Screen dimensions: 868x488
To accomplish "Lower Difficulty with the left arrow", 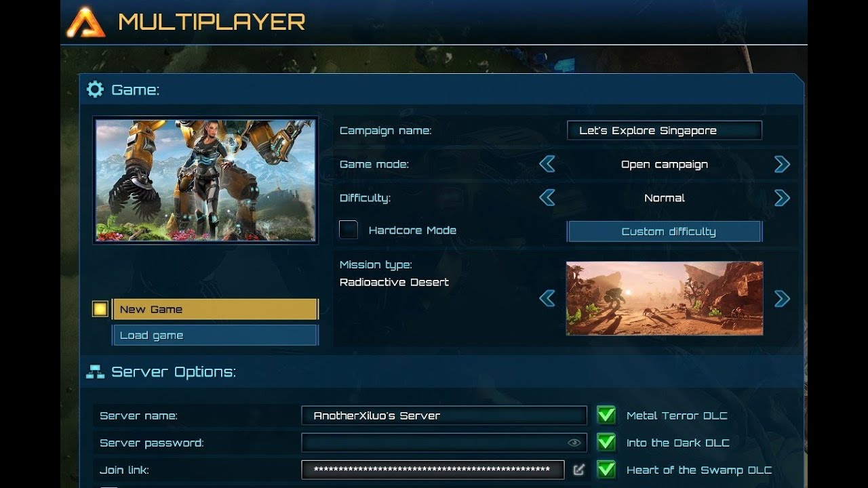I will (x=547, y=198).
